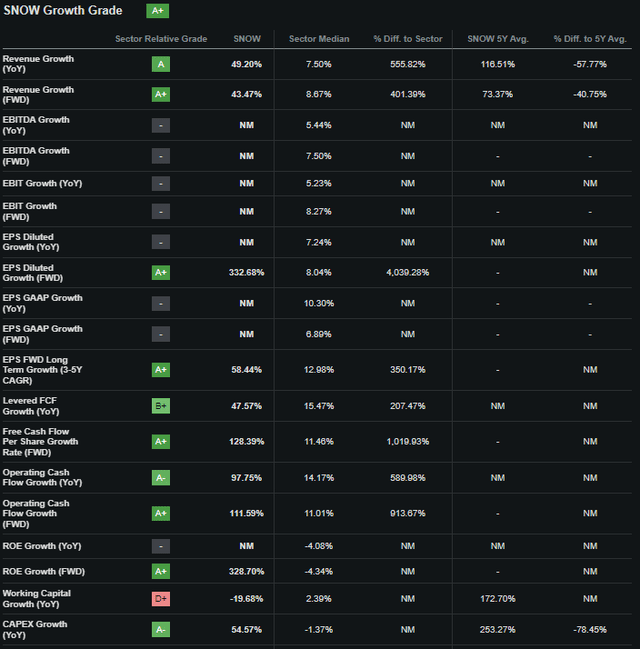This screenshot has width=640, height=649.
Task: Open the EBITDA Growth (YoY) metric label
Action: (x=36, y=125)
